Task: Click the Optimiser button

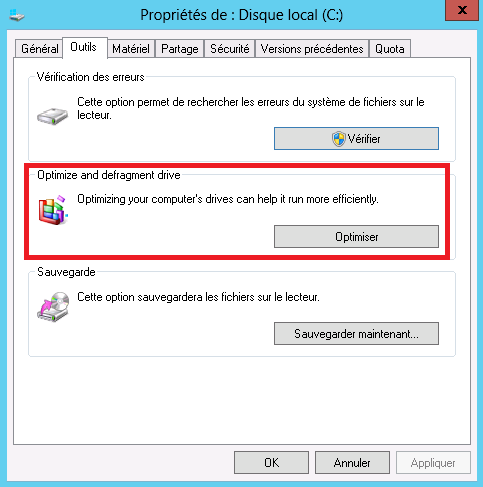Action: (x=356, y=237)
